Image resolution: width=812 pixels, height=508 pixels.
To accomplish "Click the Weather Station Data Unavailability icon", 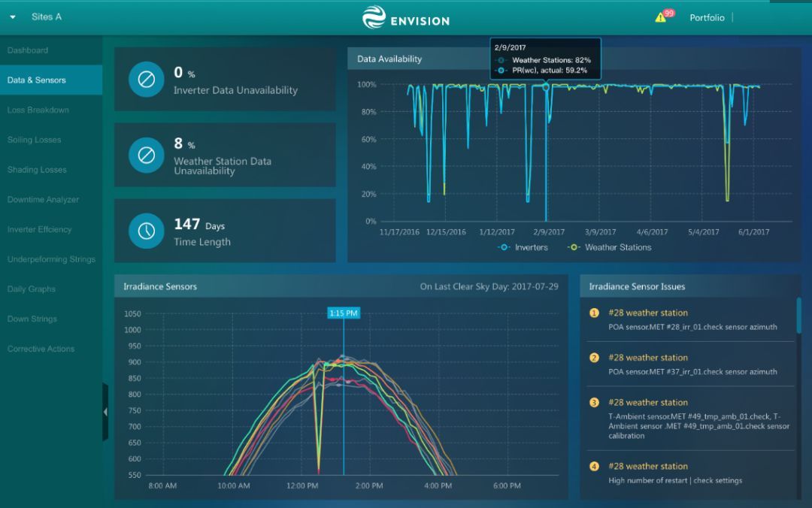I will click(147, 155).
